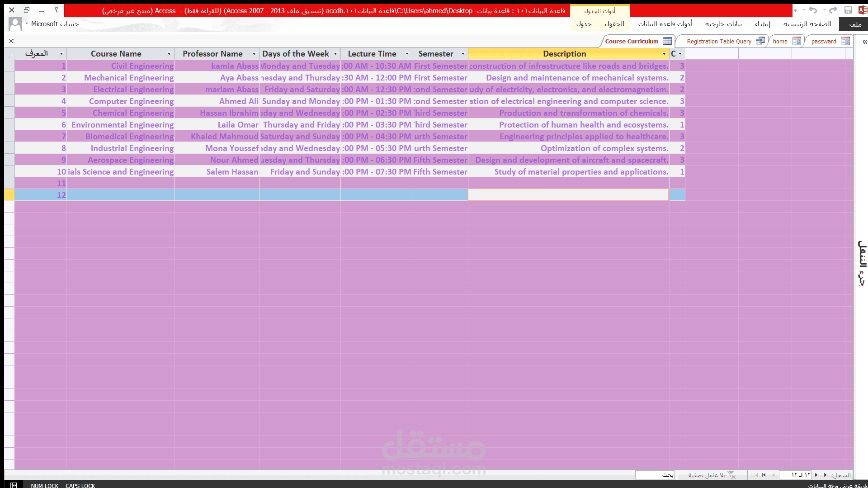868x488 pixels.
Task: Switch to جدول (Table) ribbon tab
Action: (584, 24)
